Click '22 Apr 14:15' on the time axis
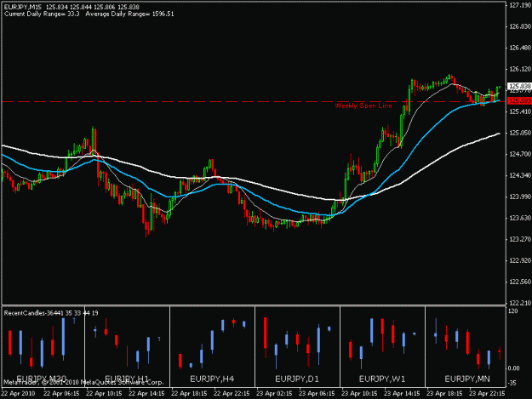This screenshot has height=399, width=532. pos(146,394)
